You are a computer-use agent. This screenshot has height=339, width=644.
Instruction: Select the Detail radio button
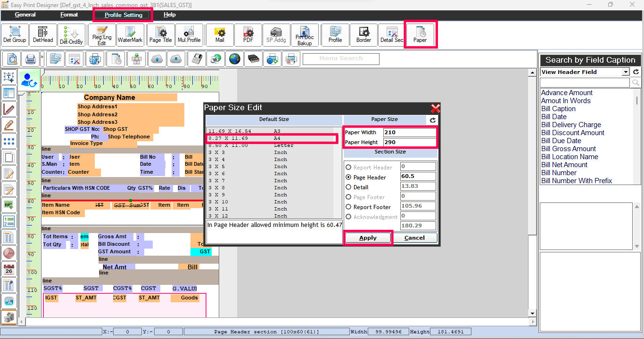coord(349,187)
